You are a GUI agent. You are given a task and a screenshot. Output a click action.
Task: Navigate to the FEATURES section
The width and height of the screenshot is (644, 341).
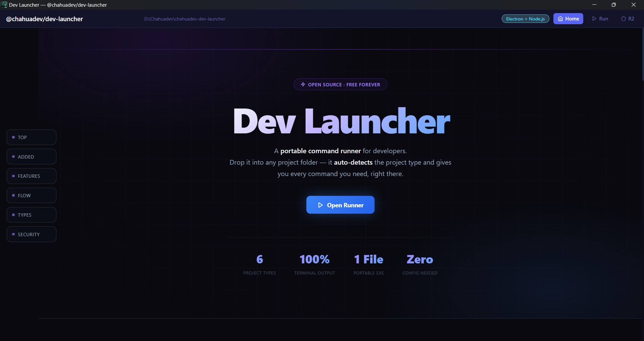point(31,176)
